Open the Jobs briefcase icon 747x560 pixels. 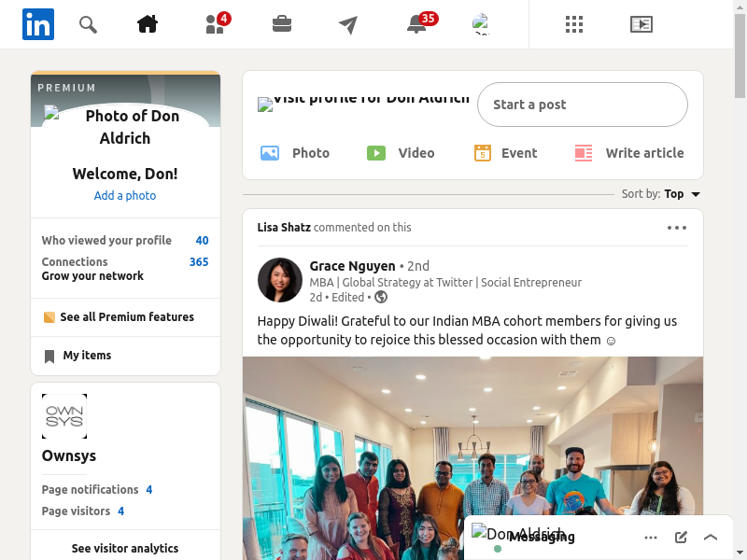coord(282,24)
